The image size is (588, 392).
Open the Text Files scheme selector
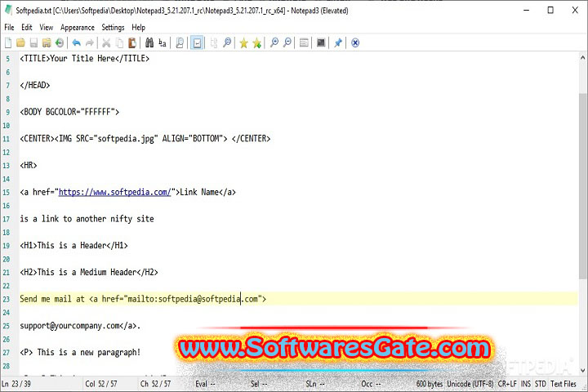563,384
